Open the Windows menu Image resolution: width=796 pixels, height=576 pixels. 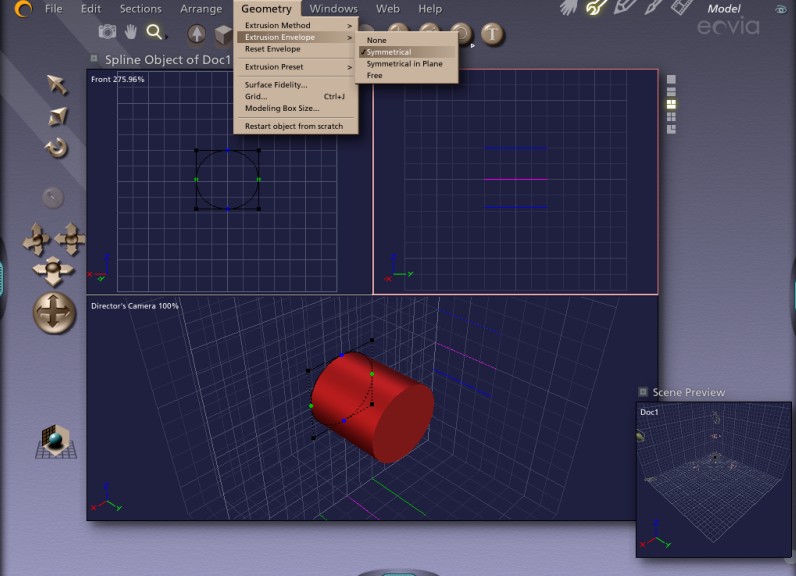point(333,9)
